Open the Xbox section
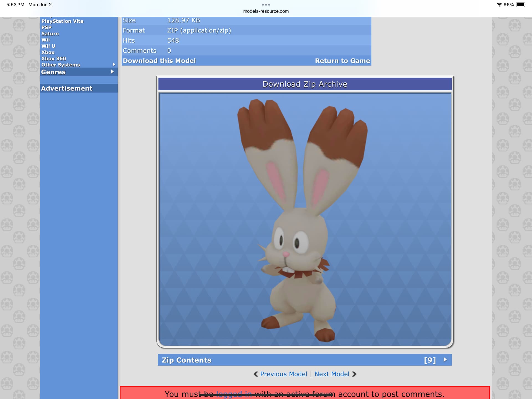Viewport: 532px width, 399px height. (48, 52)
